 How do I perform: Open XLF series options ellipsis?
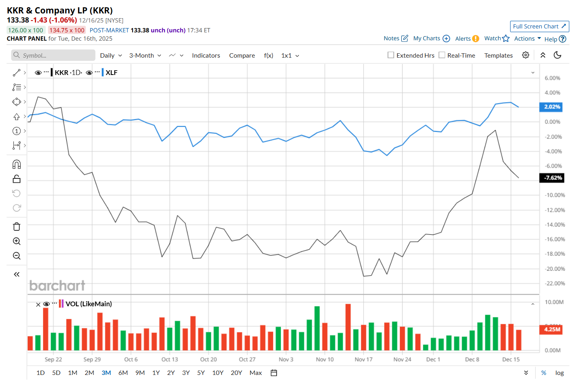(97, 72)
